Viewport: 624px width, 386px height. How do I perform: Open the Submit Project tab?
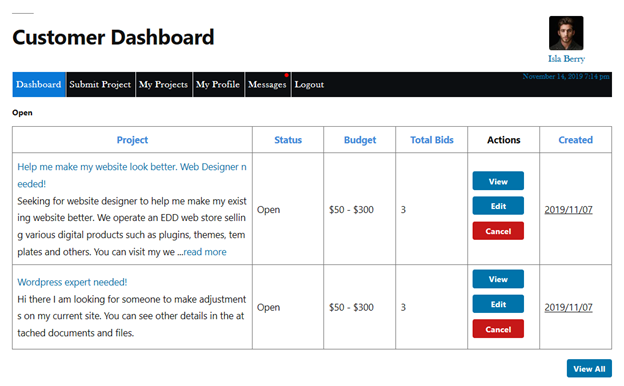coord(100,84)
